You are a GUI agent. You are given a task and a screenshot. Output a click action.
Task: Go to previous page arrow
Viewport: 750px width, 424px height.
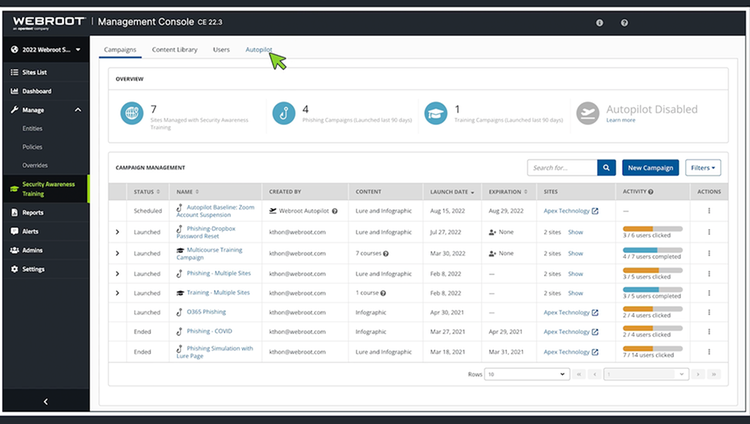(x=595, y=374)
